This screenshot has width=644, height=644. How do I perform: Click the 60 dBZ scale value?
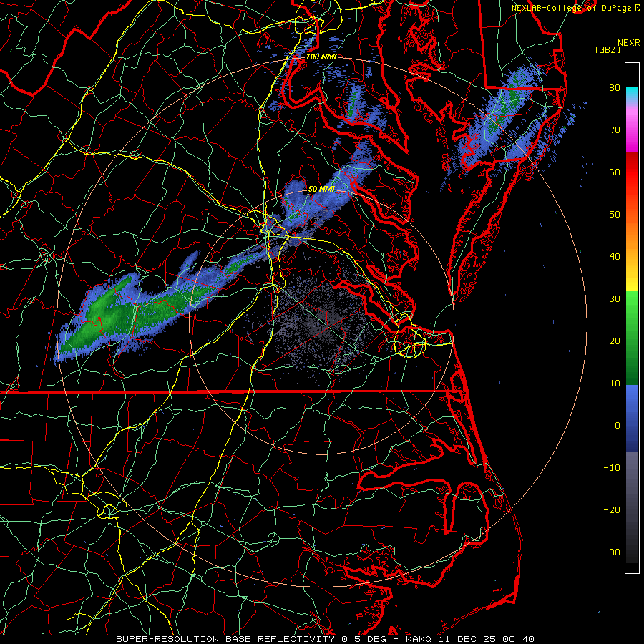(615, 172)
